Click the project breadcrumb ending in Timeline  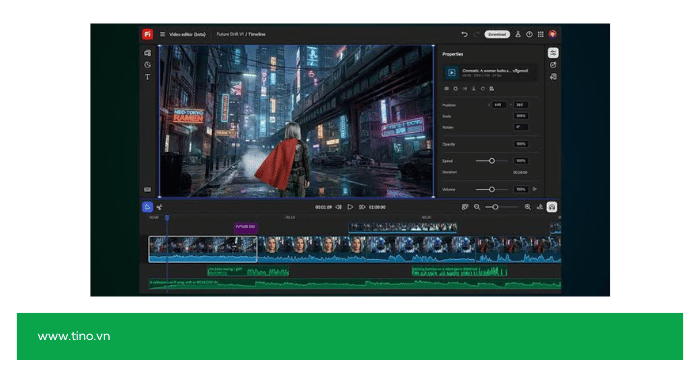pyautogui.click(x=241, y=34)
